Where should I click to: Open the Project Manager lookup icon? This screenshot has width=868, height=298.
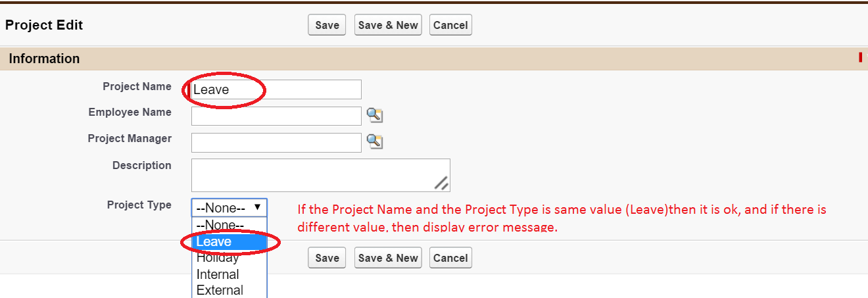[374, 141]
